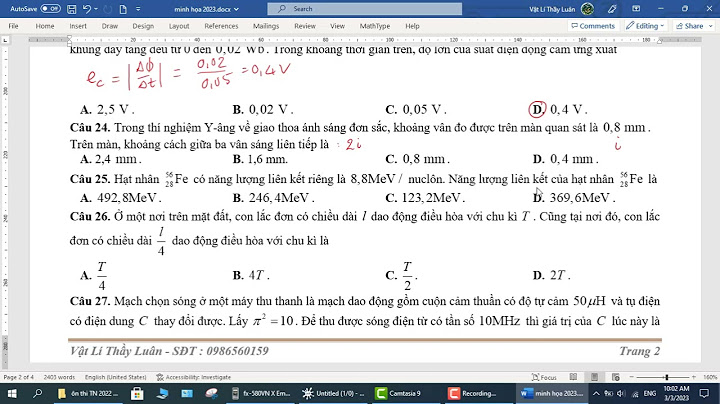Click the user account avatar picture

coord(587,9)
